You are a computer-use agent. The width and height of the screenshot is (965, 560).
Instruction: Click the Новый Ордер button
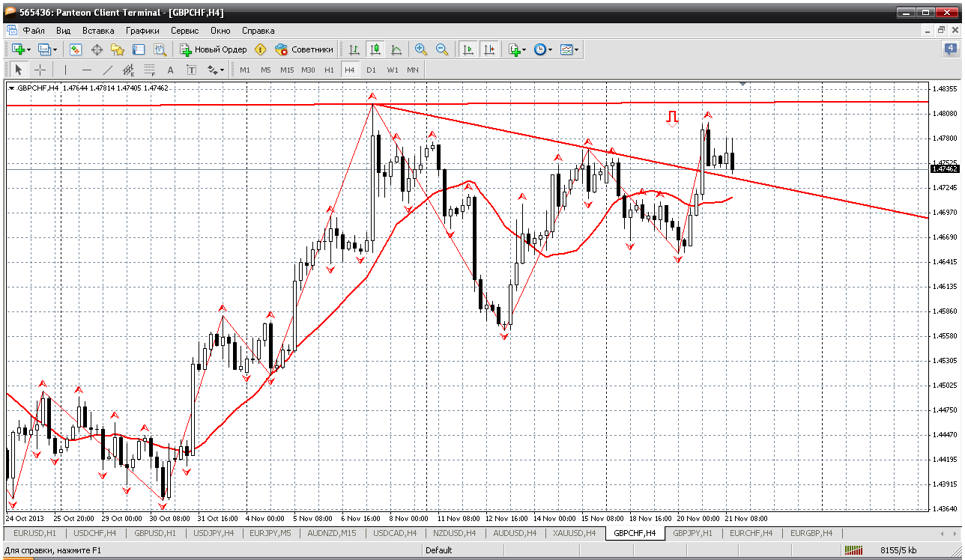pyautogui.click(x=214, y=49)
